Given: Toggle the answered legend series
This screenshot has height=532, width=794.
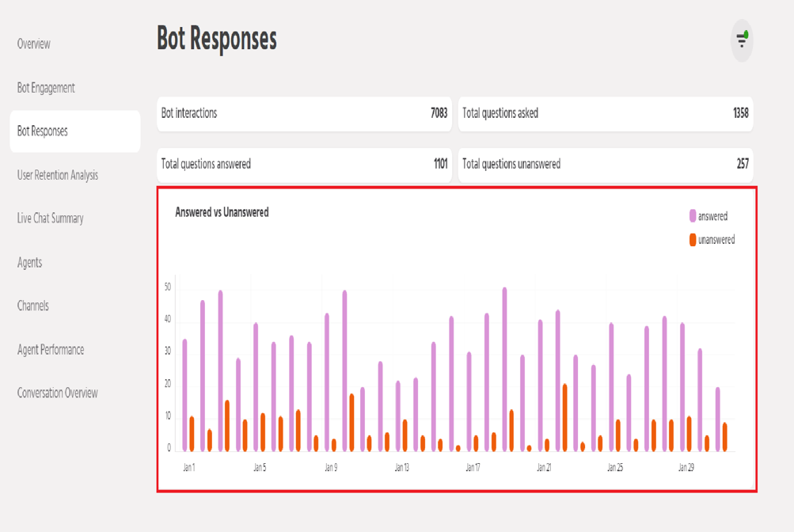Looking at the screenshot, I should 712,216.
